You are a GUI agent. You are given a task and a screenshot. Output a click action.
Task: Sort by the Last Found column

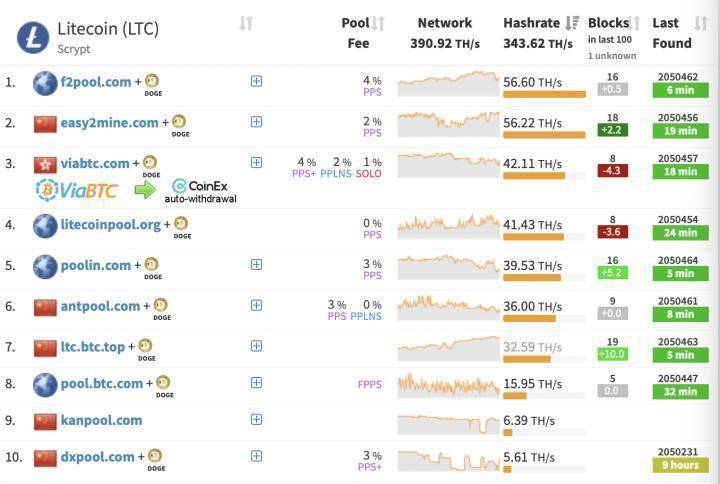click(x=701, y=23)
